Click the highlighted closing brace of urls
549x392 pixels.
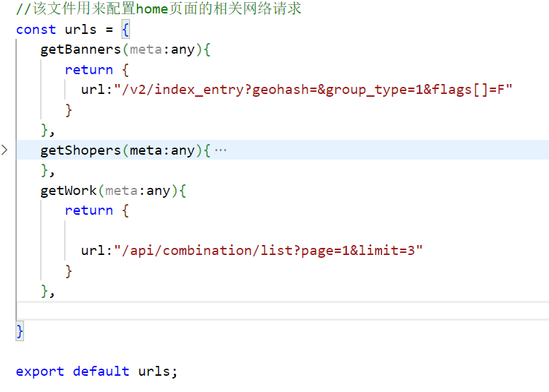point(20,331)
